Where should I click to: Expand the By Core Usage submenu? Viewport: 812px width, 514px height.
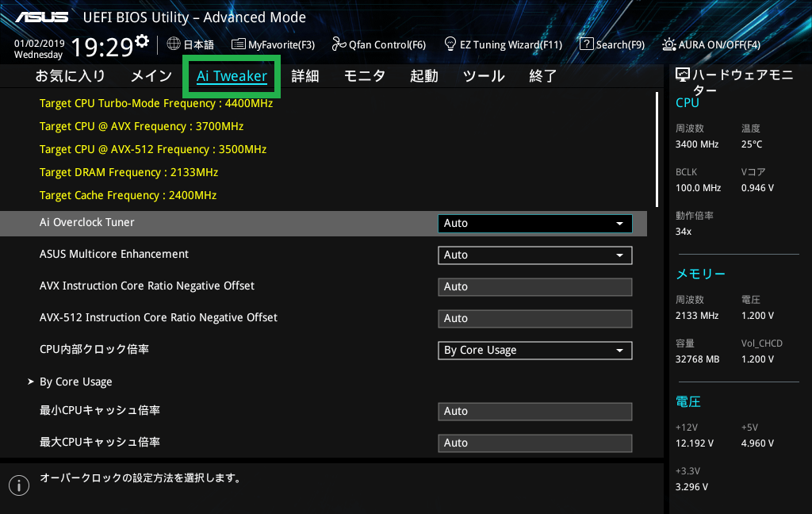75,382
